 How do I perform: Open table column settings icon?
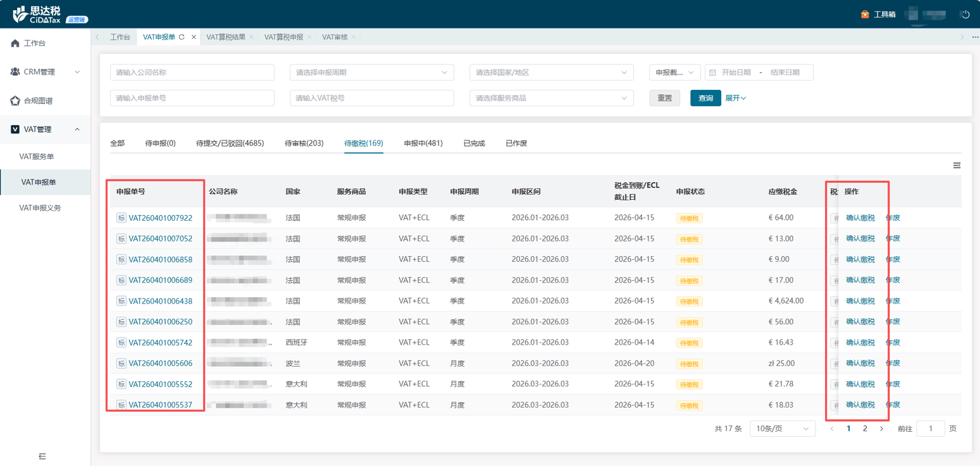click(957, 165)
